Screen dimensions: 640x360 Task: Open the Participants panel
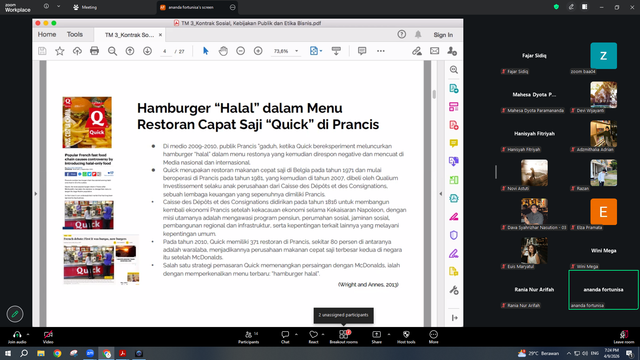(249, 337)
